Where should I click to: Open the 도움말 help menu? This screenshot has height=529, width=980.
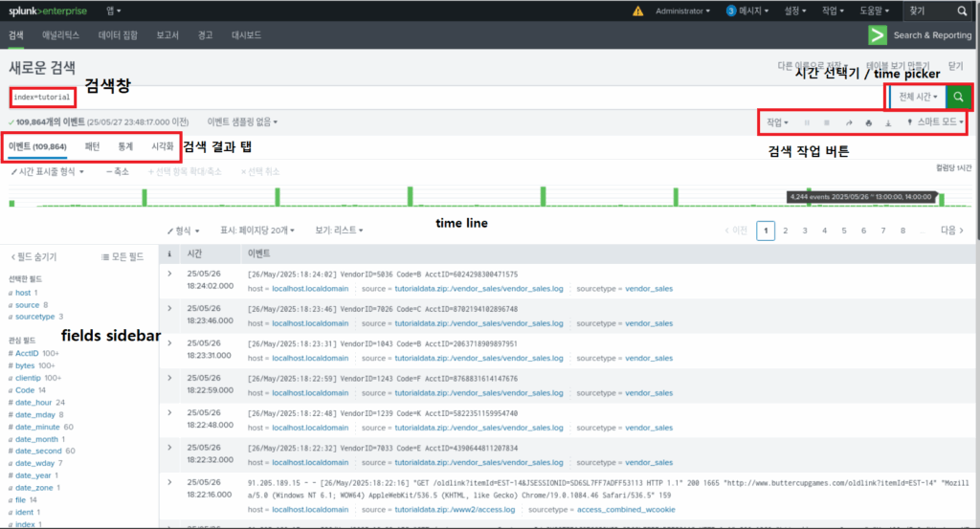coord(874,11)
